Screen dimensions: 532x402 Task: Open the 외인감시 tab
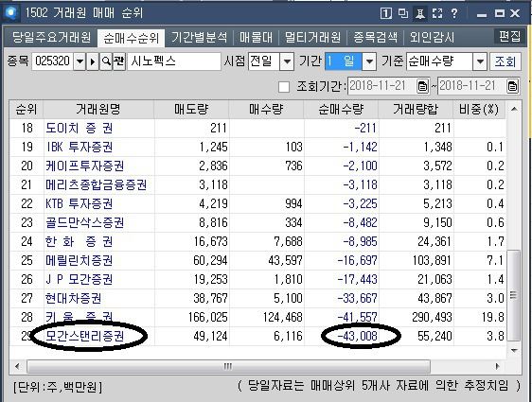432,37
